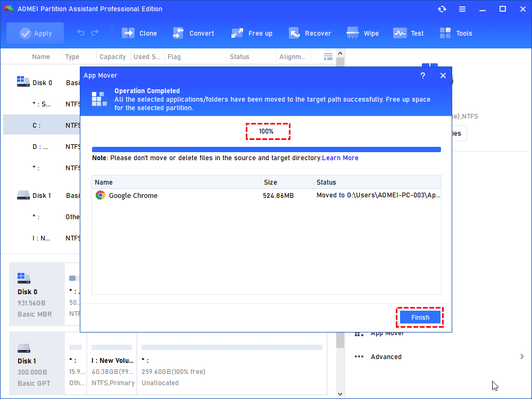The height and width of the screenshot is (399, 532).
Task: Select the *: S... system partition row
Action: pyautogui.click(x=41, y=104)
